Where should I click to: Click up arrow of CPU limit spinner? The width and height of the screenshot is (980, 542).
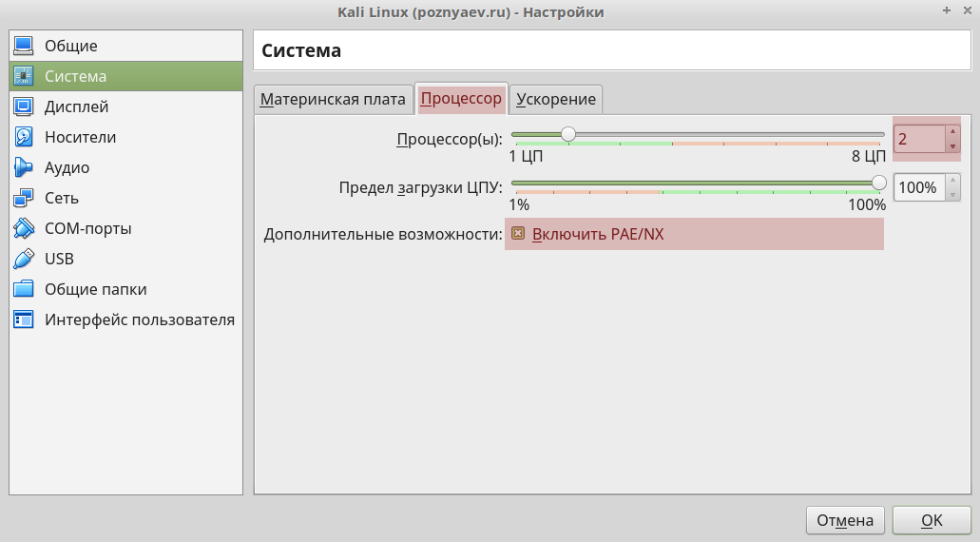(952, 181)
